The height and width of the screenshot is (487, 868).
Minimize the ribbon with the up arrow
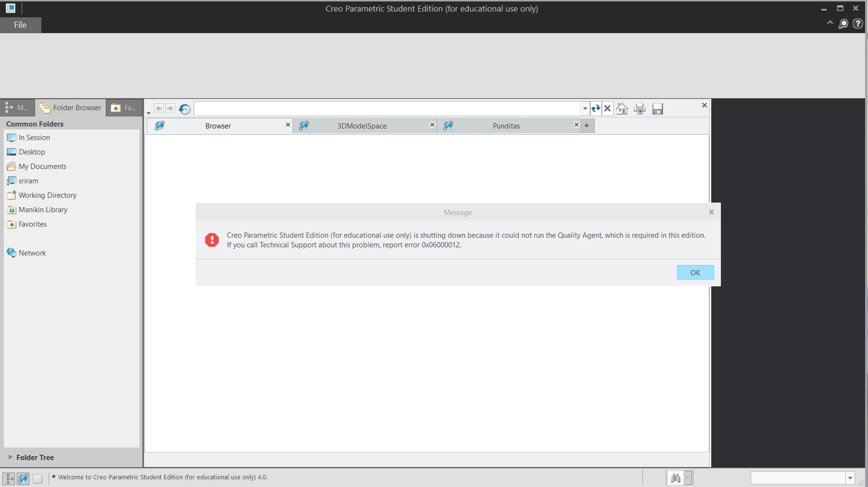[830, 23]
